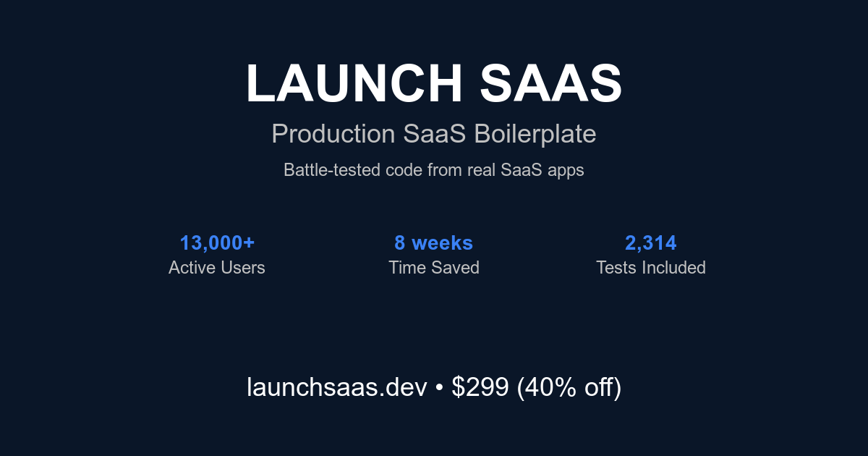868x456 pixels.
Task: Select the Active Users label
Action: click(217, 268)
